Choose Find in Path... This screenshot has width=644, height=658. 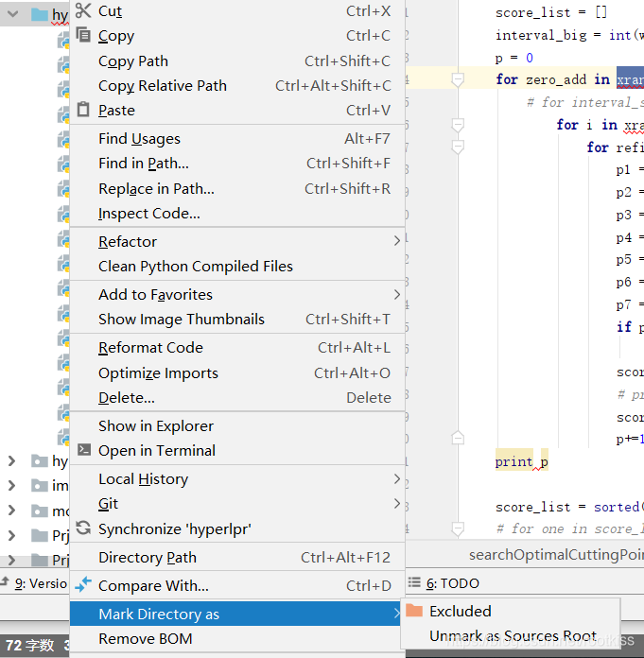coord(237,164)
